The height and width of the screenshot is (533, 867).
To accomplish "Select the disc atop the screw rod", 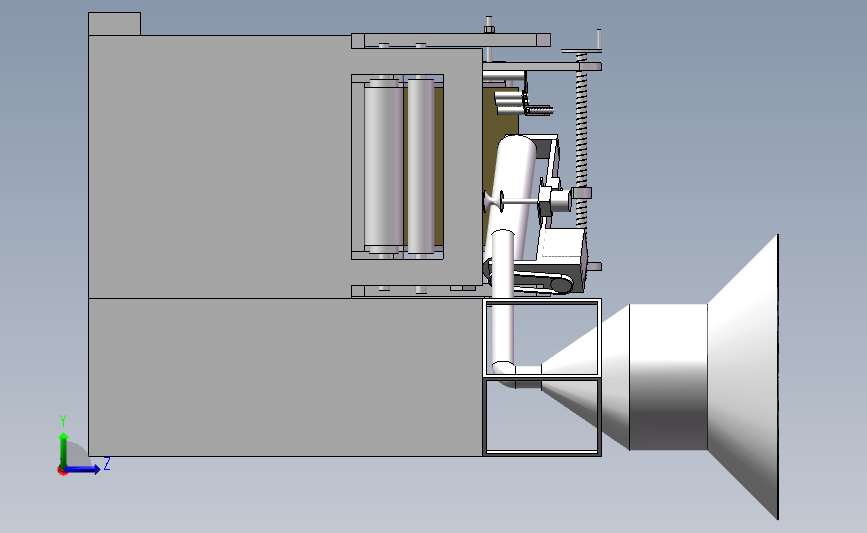I will click(x=581, y=51).
